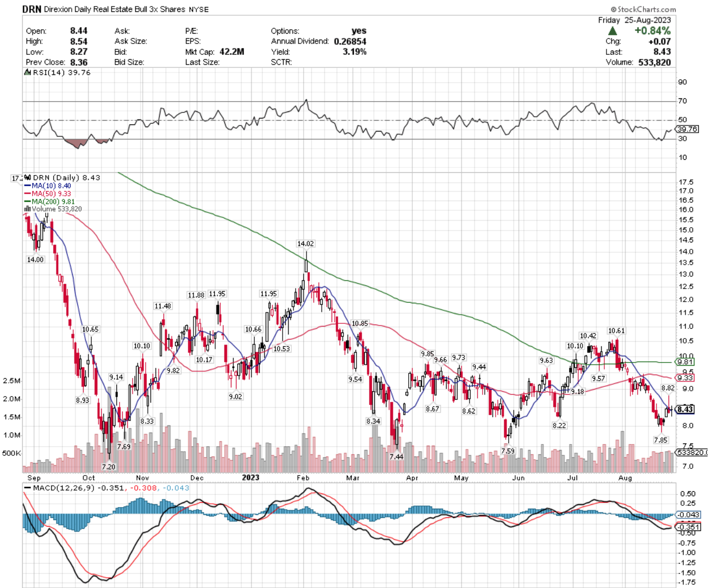
Task: Click the 9.81 MA(200) tag on right axis
Action: point(685,362)
